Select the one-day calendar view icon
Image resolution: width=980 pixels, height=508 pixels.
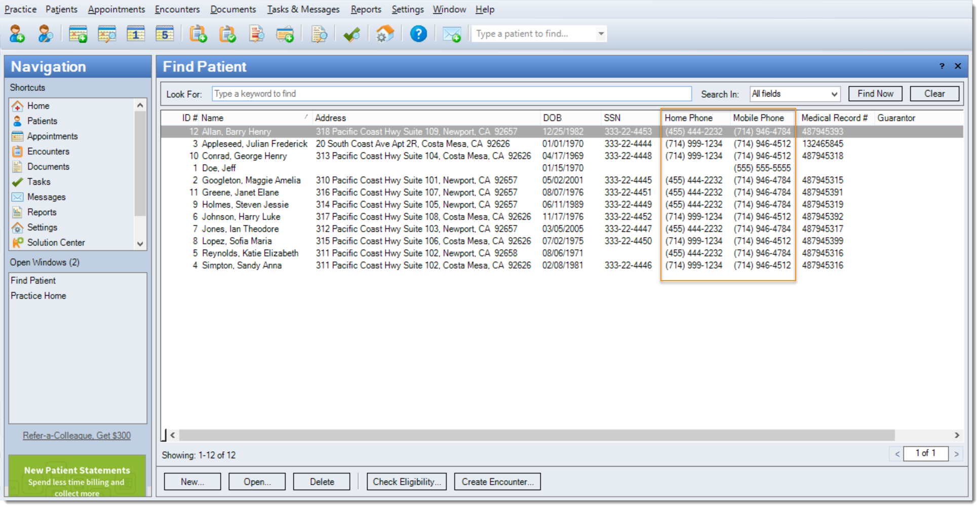136,34
